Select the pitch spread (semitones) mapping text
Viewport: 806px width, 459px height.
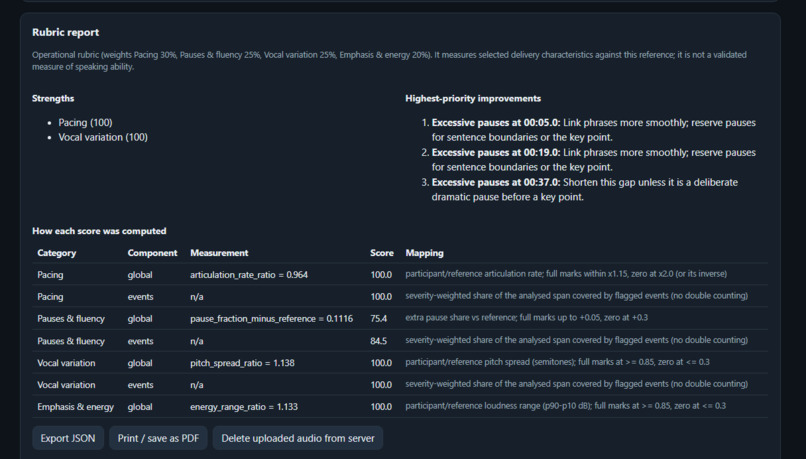(x=557, y=362)
